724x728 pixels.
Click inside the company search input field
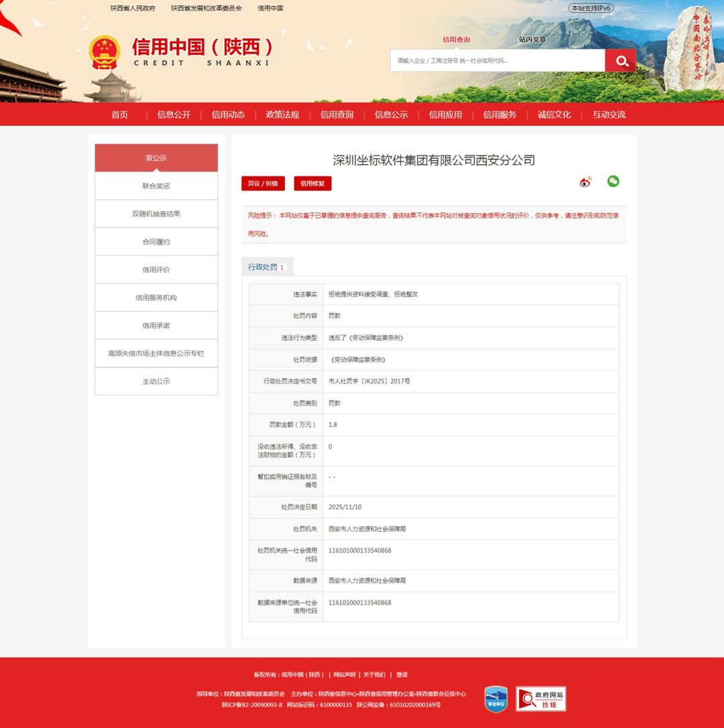[x=496, y=60]
